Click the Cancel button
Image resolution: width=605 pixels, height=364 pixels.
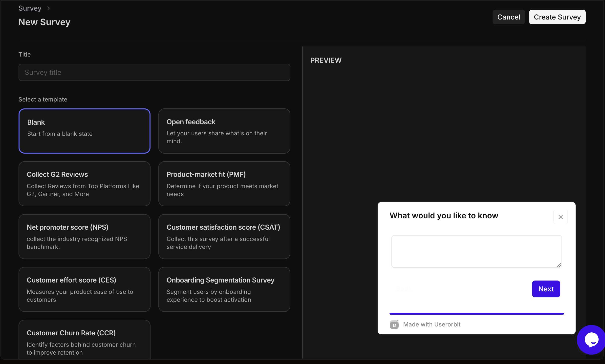coord(509,17)
